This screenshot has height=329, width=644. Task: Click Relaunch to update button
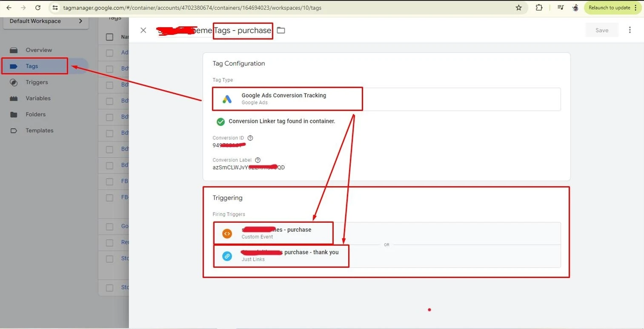[x=610, y=8]
